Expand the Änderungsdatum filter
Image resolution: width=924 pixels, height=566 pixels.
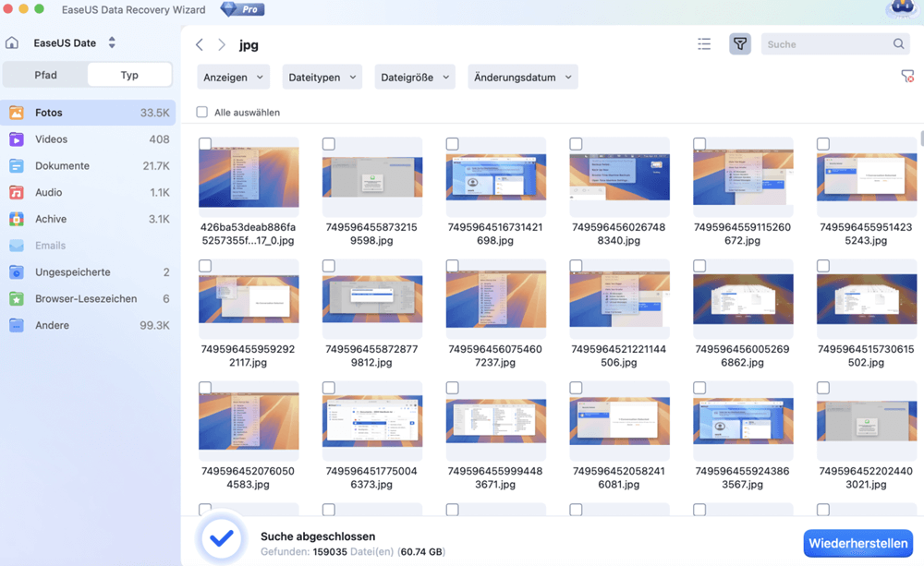(521, 77)
